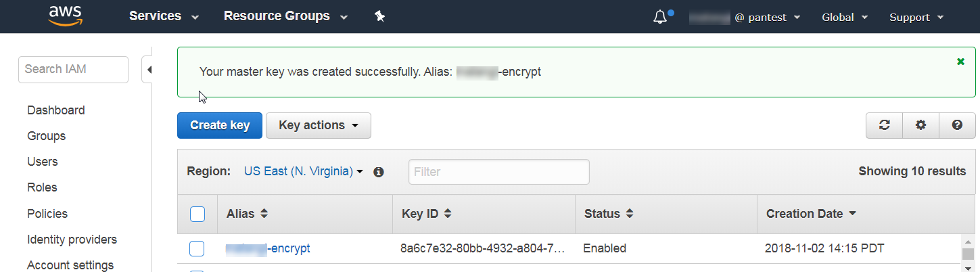The image size is (980, 272).
Task: Open the notifications bell
Action: click(661, 18)
